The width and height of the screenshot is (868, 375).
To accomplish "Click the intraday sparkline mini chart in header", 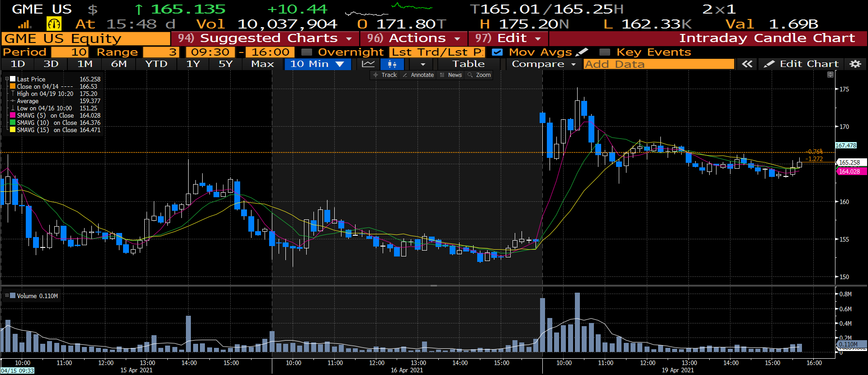I will pyautogui.click(x=389, y=9).
